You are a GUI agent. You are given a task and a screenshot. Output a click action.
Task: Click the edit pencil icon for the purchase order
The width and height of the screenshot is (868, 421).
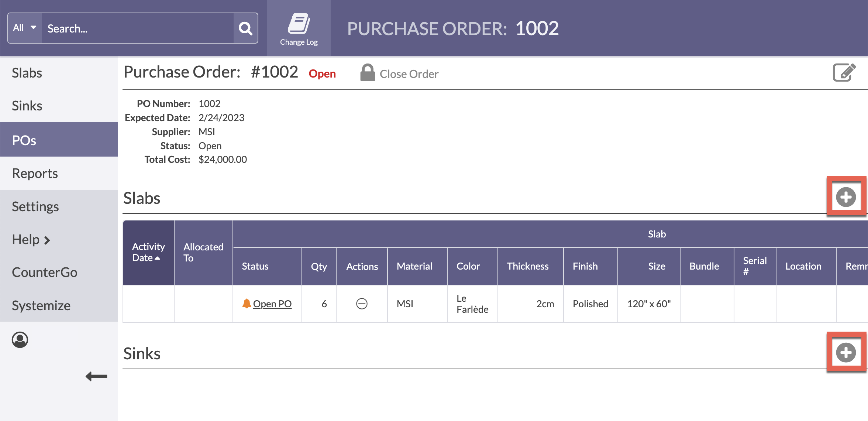click(x=844, y=73)
